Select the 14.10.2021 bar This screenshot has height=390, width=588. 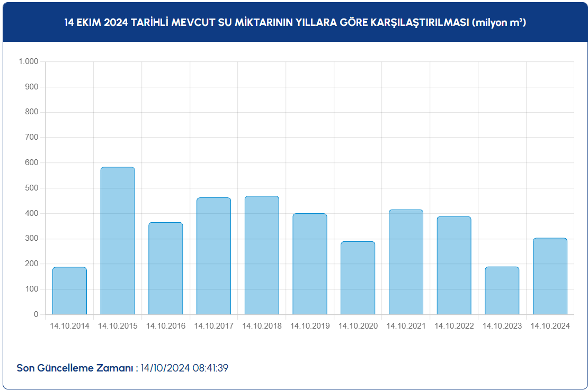(x=406, y=262)
